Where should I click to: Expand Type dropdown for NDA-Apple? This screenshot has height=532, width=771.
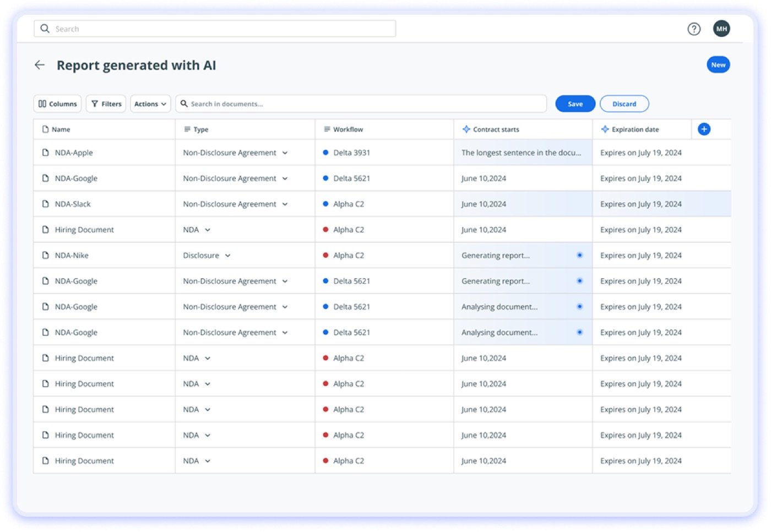tap(285, 153)
